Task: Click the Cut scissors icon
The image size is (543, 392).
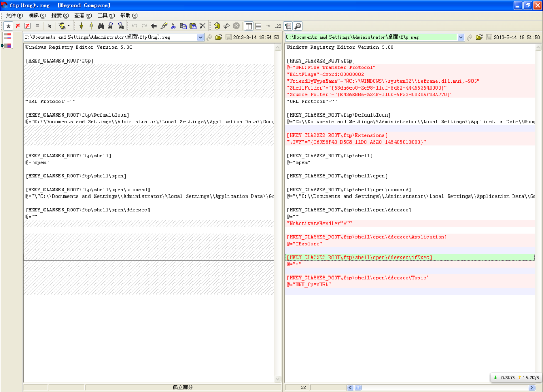Action: tap(173, 25)
